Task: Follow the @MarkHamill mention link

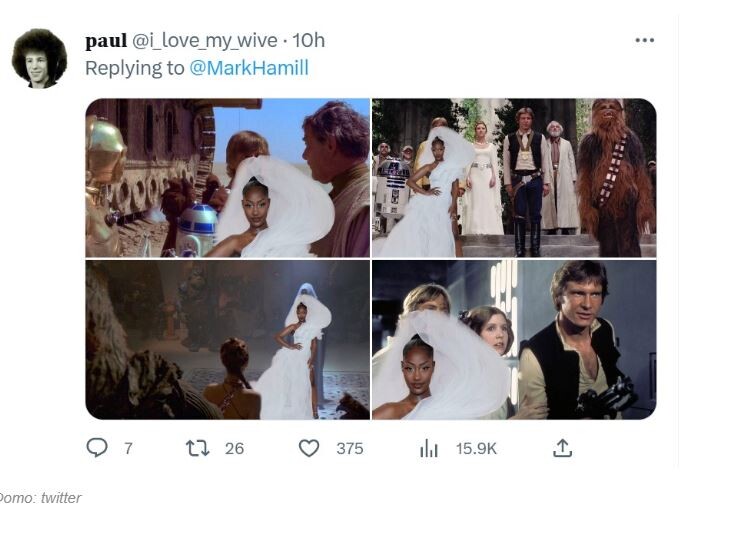Action: coord(249,68)
